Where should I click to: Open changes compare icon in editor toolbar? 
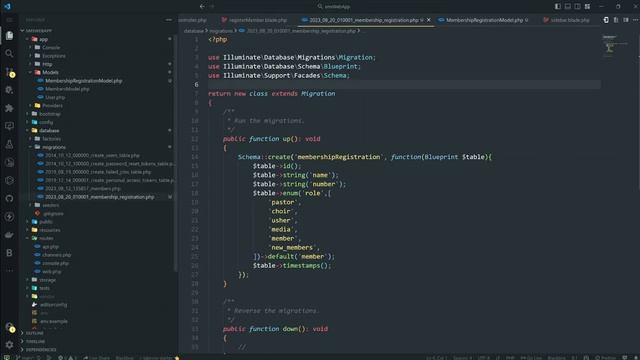tap(606, 20)
